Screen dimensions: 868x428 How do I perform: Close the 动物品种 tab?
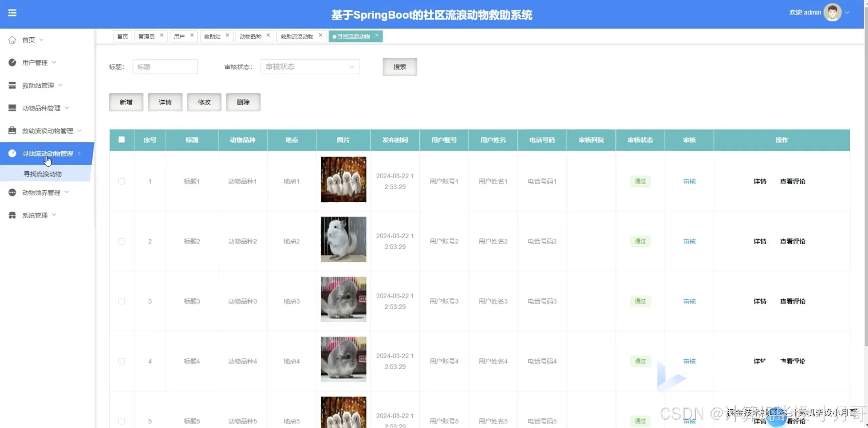coord(268,35)
